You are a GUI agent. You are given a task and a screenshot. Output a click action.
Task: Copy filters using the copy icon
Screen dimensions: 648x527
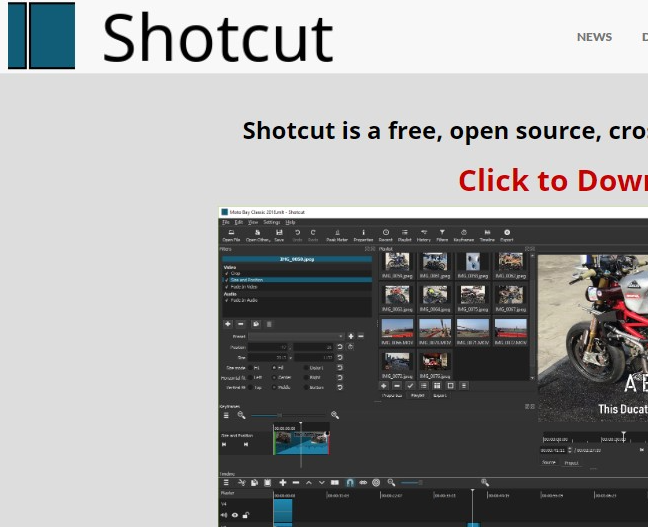(256, 324)
